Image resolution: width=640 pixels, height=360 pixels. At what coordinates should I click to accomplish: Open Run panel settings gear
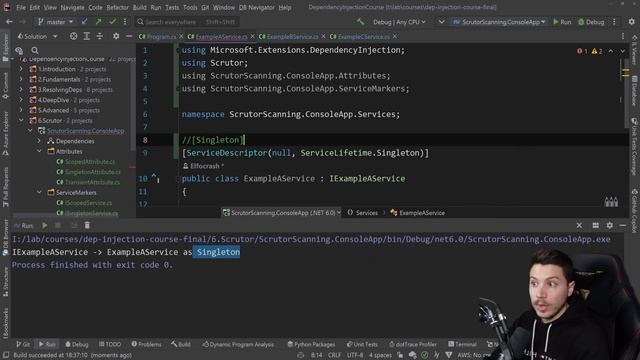(609, 225)
